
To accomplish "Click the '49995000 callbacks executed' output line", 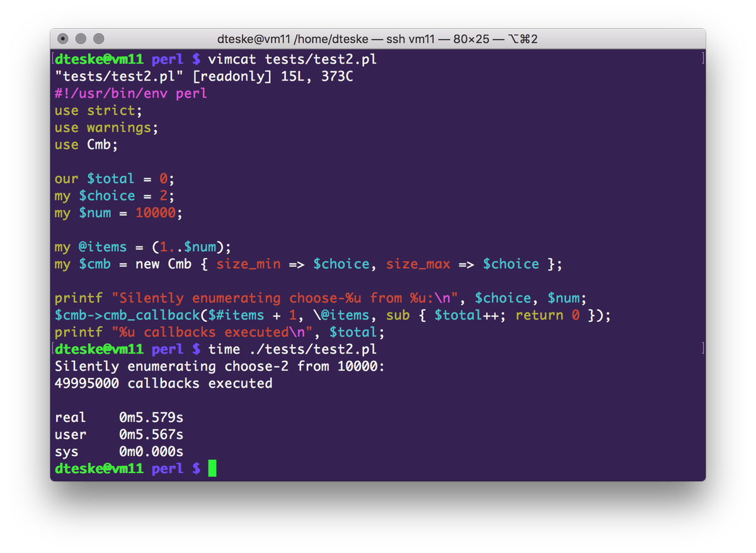I will point(163,383).
